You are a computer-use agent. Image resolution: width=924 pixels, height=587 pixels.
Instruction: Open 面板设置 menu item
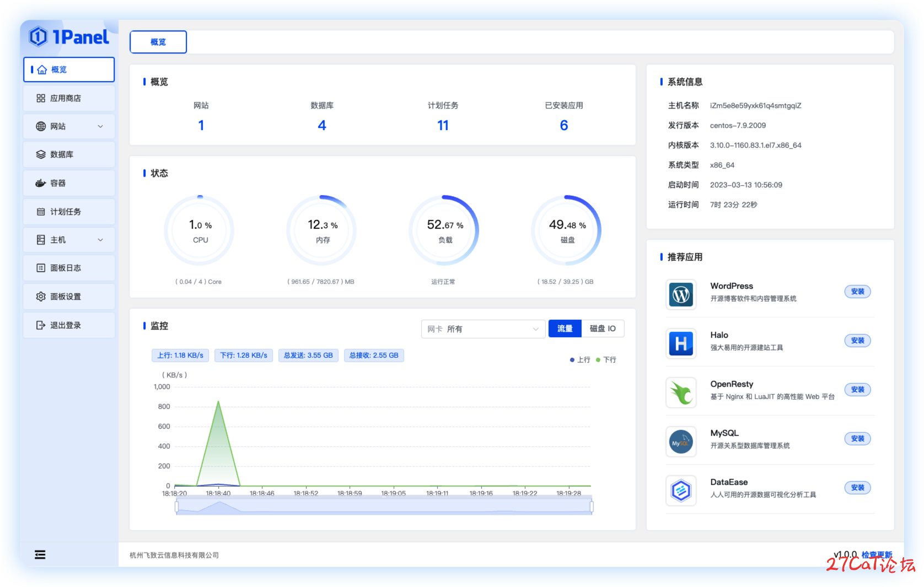tap(69, 297)
